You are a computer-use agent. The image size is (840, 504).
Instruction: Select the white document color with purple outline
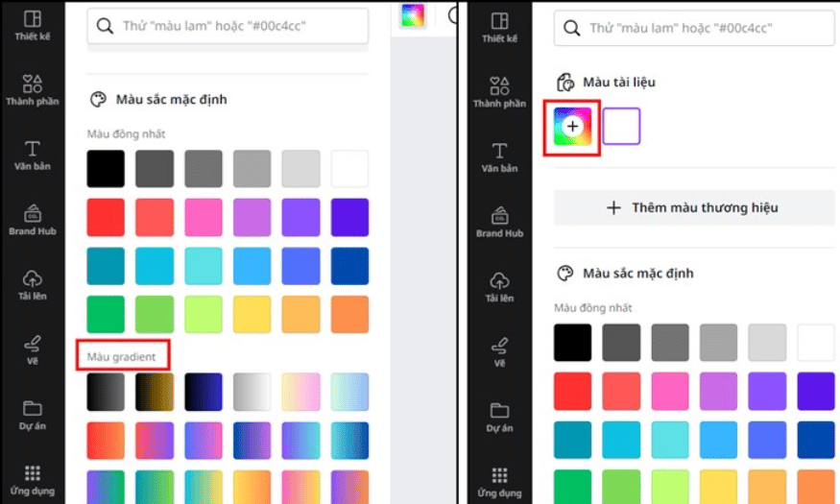click(621, 127)
